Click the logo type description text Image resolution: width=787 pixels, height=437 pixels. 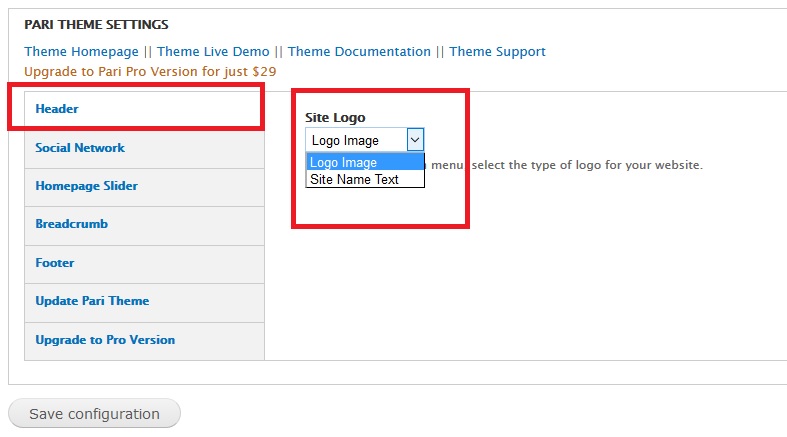pyautogui.click(x=570, y=164)
